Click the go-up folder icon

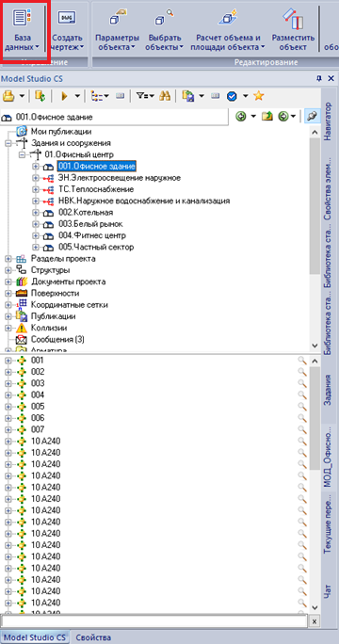tap(267, 117)
